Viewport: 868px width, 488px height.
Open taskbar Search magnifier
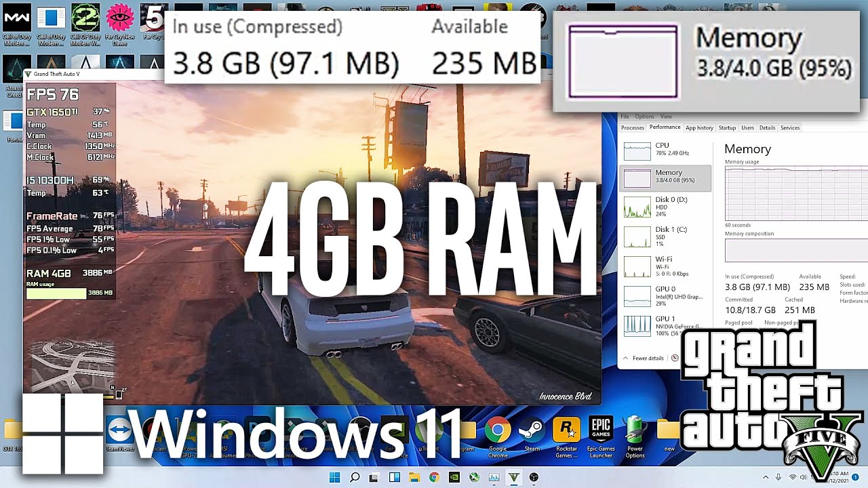[x=355, y=477]
